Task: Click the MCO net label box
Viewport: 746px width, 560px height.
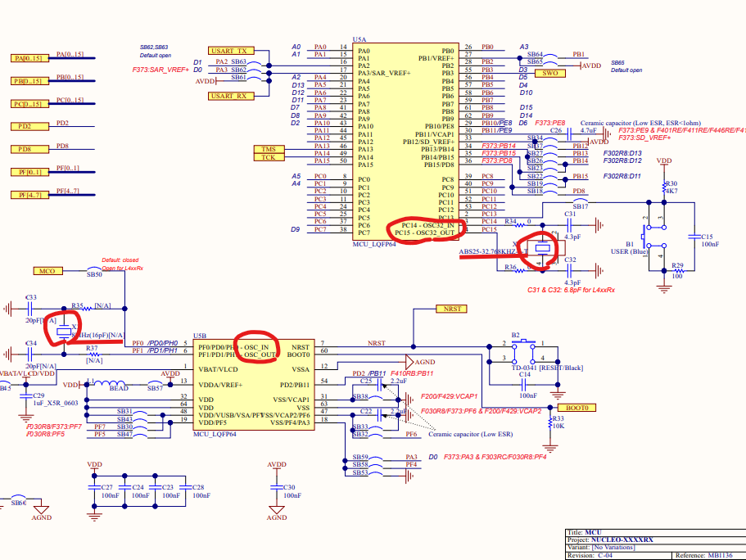Action: click(x=48, y=271)
